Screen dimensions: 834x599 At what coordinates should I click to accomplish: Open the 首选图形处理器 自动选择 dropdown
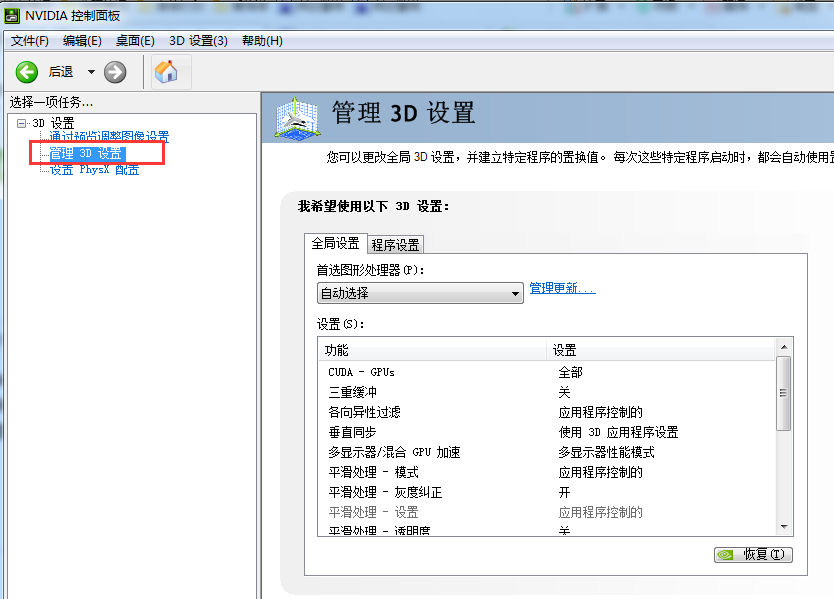click(420, 293)
